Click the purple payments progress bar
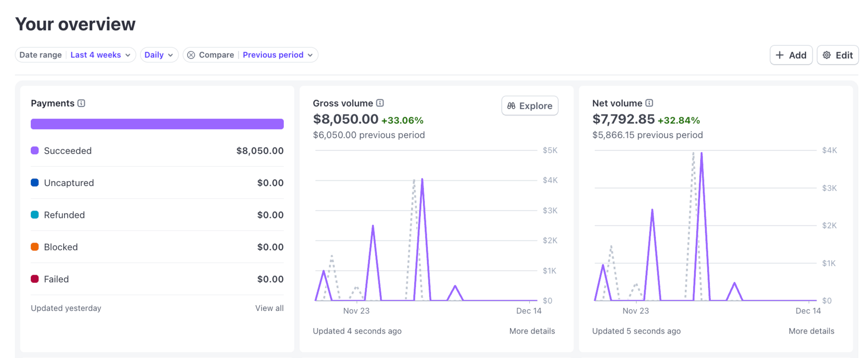Screen dimensions: 868x358 [x=157, y=124]
